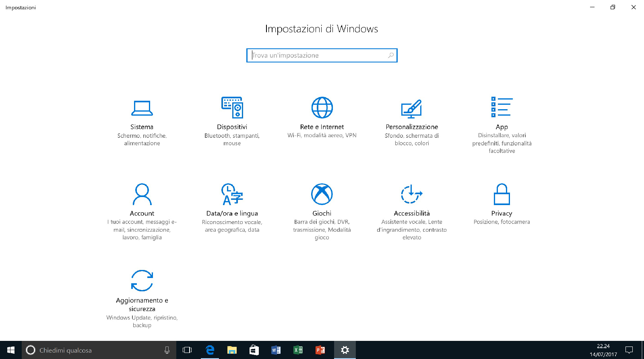Image resolution: width=644 pixels, height=359 pixels.
Task: Click the 'Sfondo, schermata di blocco, colori' text
Action: click(x=412, y=139)
